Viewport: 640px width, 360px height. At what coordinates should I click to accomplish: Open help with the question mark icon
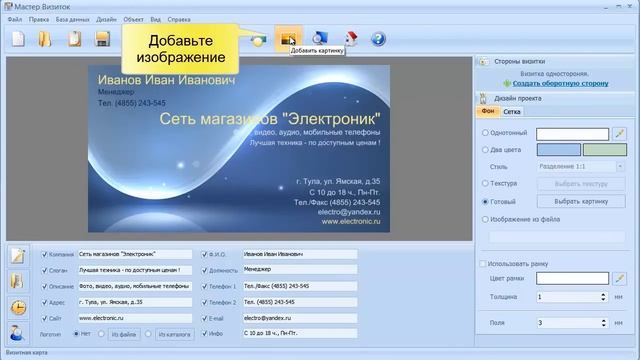378,39
